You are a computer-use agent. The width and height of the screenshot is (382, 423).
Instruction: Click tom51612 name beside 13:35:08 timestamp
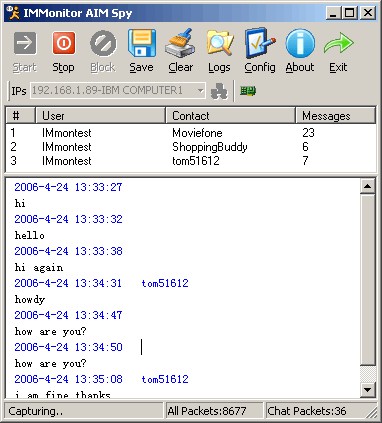165,379
